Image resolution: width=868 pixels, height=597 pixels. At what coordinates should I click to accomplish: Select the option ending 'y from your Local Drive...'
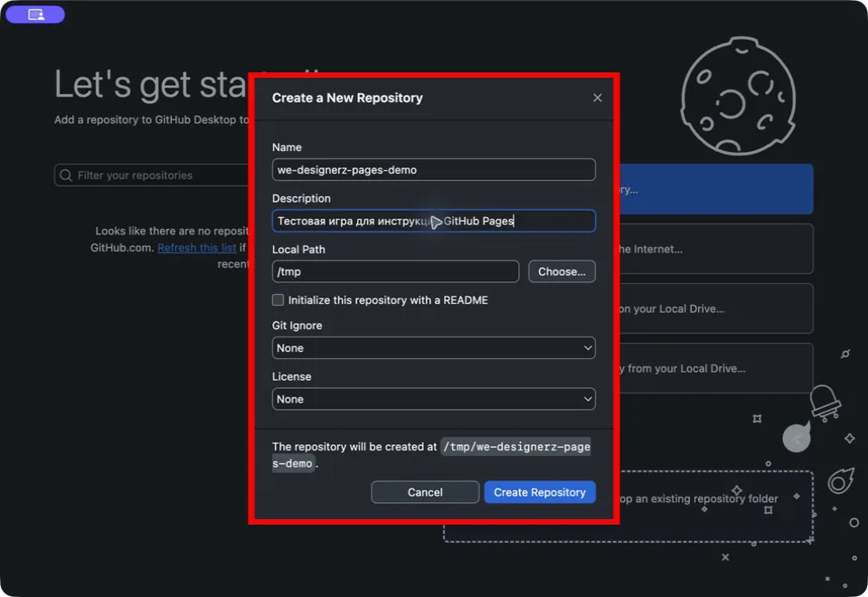pos(716,368)
